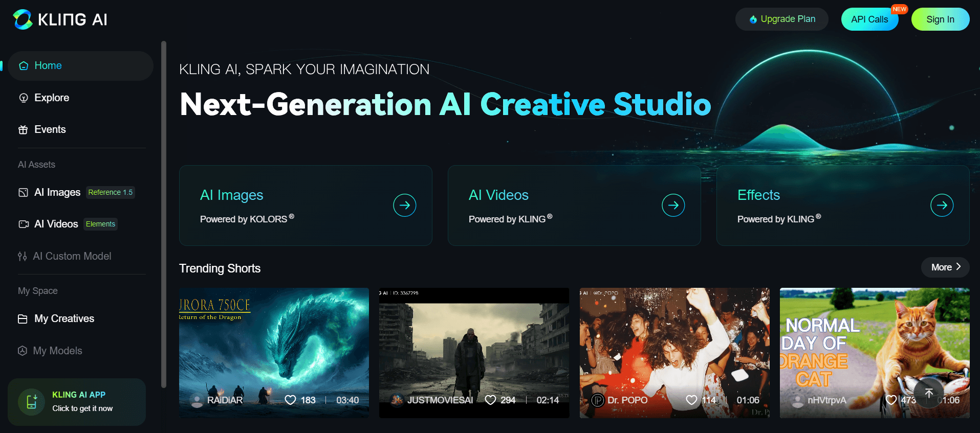Click the arrow icon on Effects card

[x=942, y=206]
